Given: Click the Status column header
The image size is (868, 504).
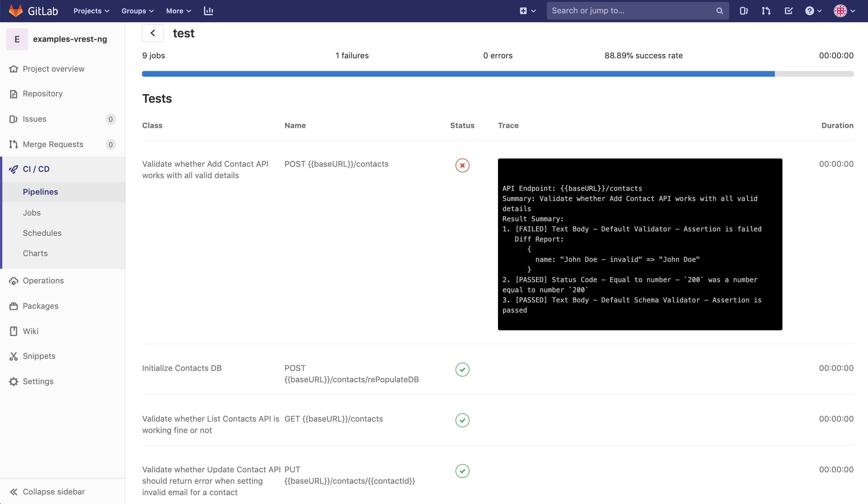Looking at the screenshot, I should (x=462, y=126).
